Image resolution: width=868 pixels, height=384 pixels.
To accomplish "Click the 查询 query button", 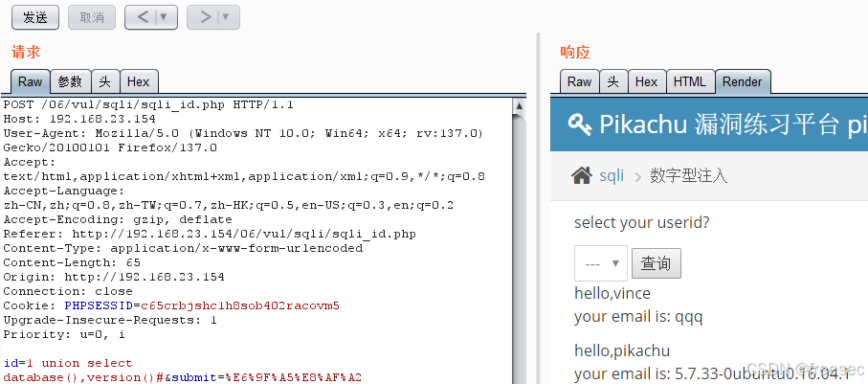I will (656, 263).
